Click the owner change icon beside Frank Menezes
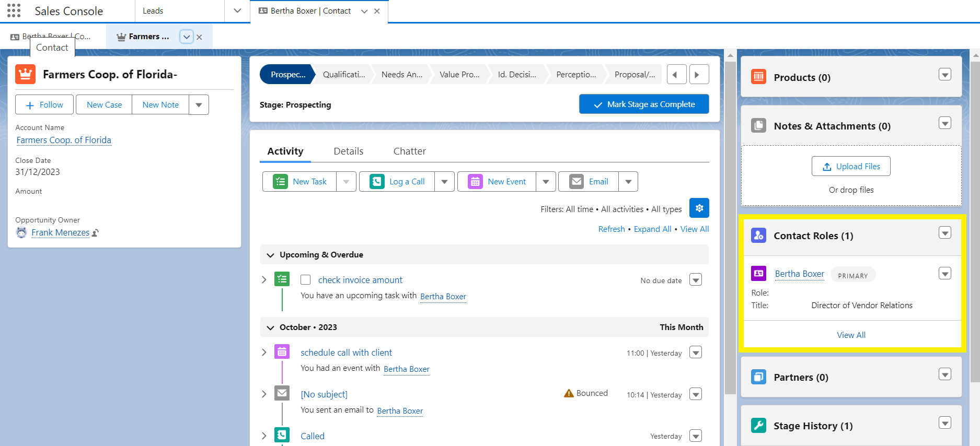Viewport: 980px width, 446px height. [95, 233]
